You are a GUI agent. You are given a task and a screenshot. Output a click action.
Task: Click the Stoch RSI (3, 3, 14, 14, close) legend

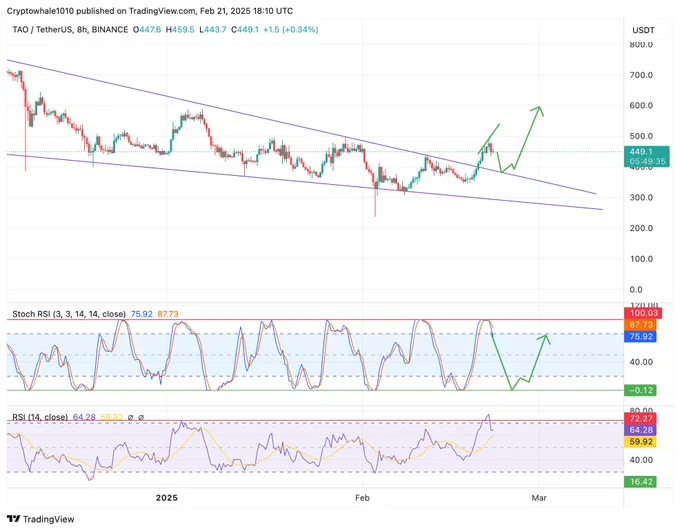tap(69, 314)
